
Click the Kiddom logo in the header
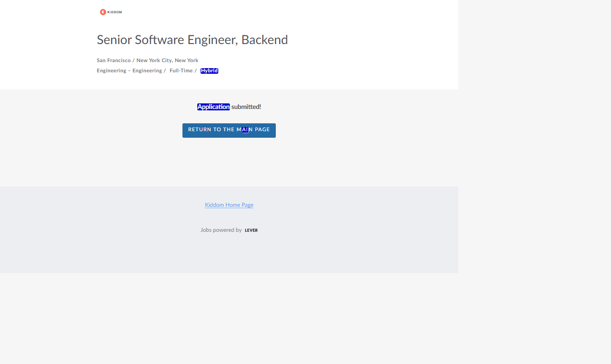(111, 12)
